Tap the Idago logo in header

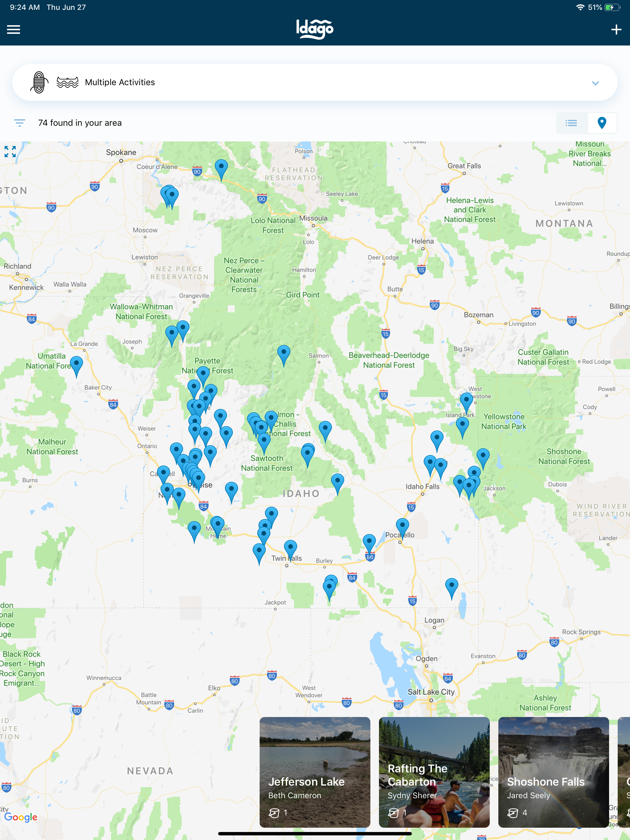[315, 29]
